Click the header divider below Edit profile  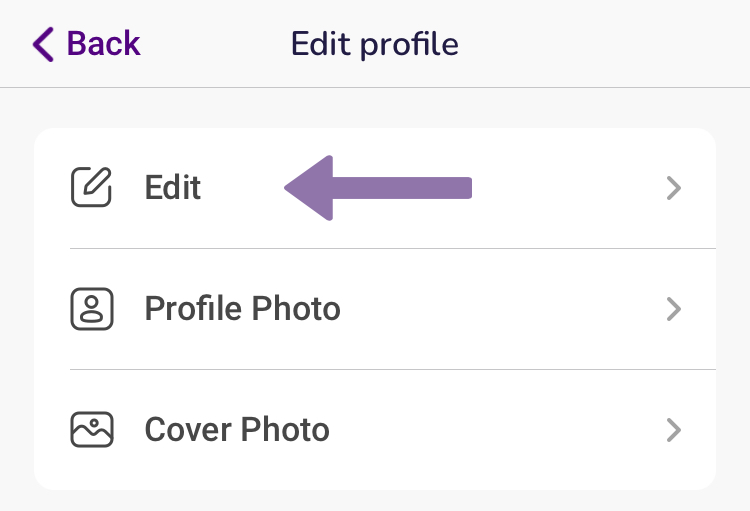(375, 88)
